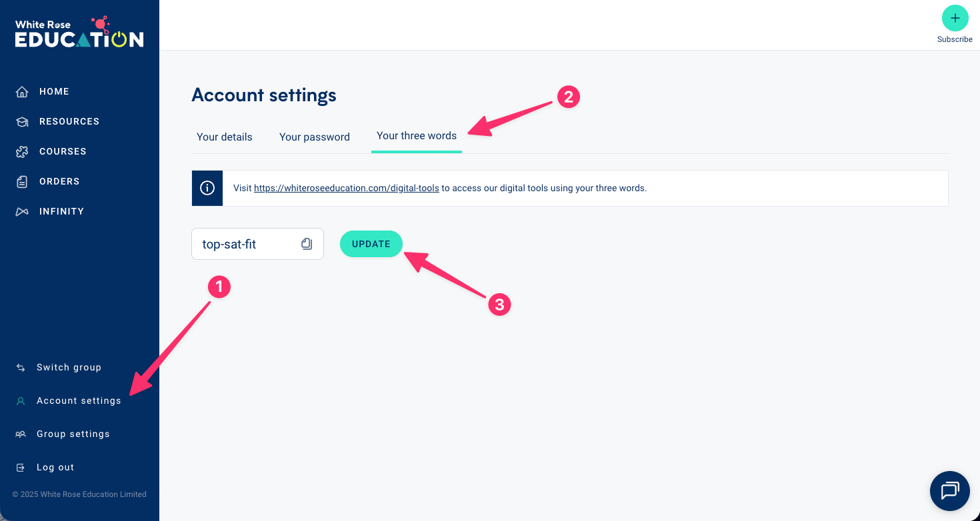This screenshot has height=521, width=980.
Task: Click the Infinity symbol icon
Action: [x=22, y=212]
